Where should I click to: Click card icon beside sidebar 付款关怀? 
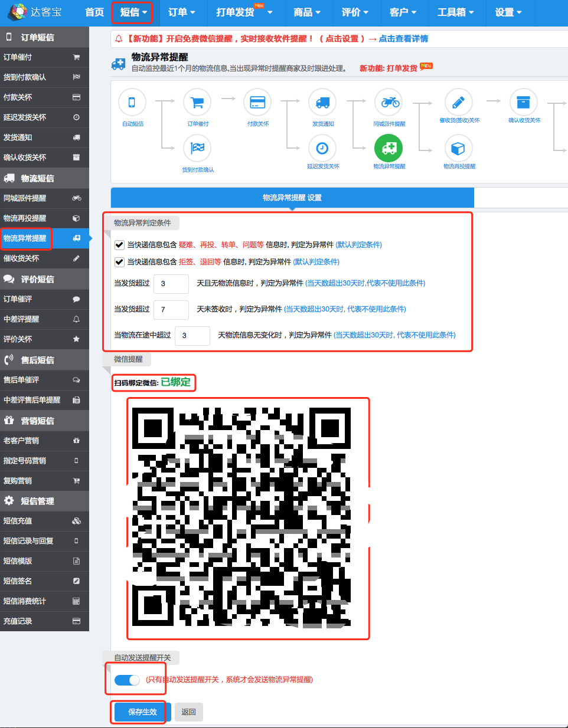pos(76,97)
